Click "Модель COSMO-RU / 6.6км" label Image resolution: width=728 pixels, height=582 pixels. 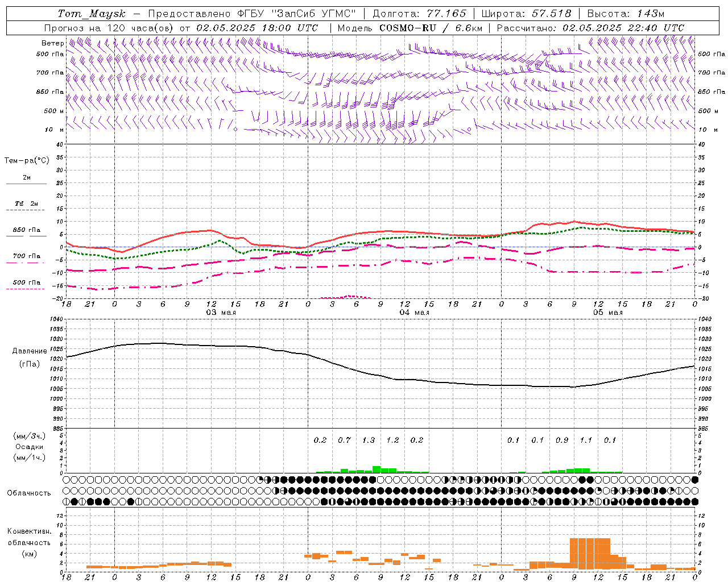tap(410, 28)
